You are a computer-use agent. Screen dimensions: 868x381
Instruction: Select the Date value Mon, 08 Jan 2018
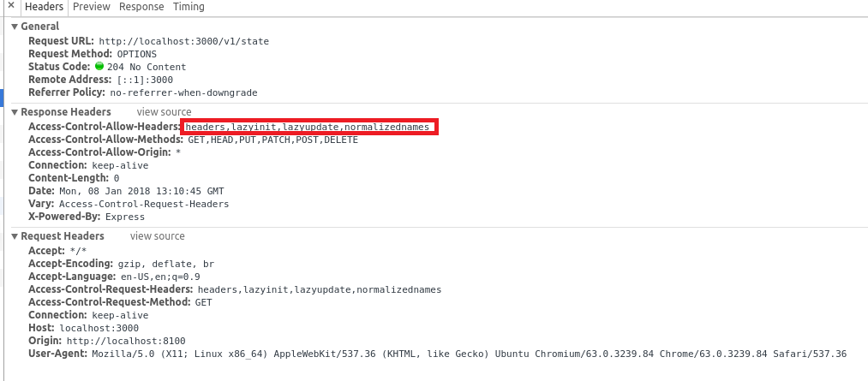pyautogui.click(x=141, y=191)
